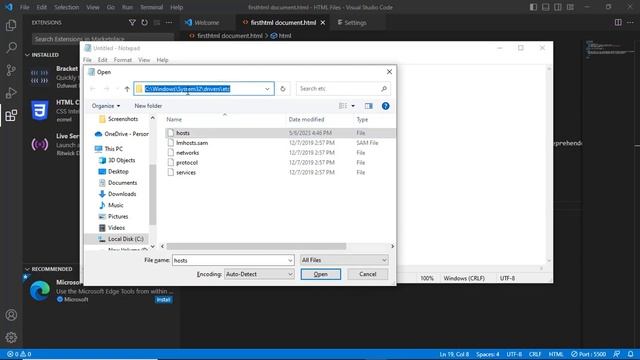
Task: Click Port: 5500 Live Server status item
Action: click(588, 354)
